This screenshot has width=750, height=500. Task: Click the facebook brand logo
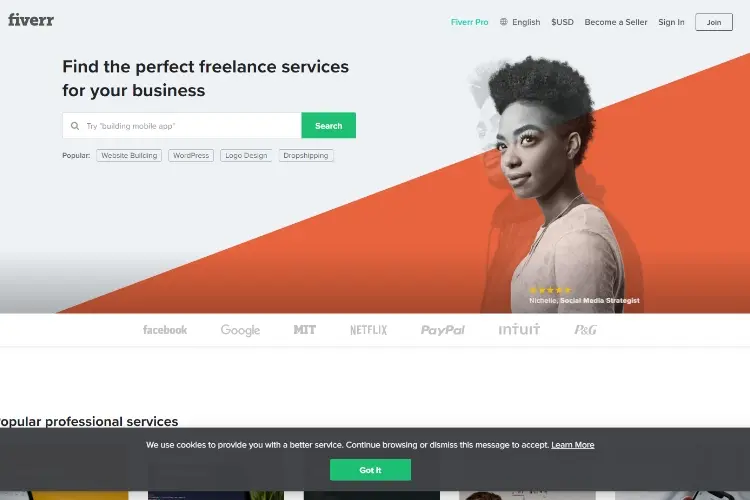(165, 330)
